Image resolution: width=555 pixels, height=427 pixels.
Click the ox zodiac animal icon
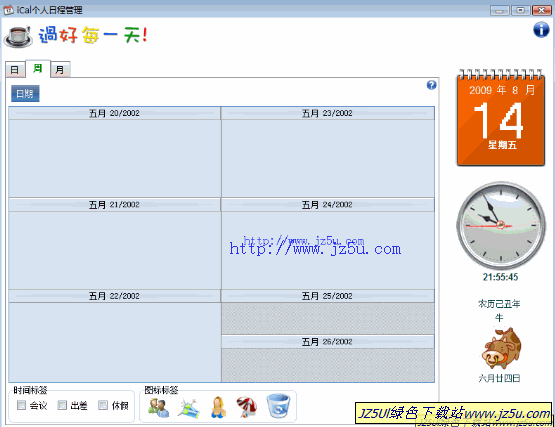coord(501,348)
